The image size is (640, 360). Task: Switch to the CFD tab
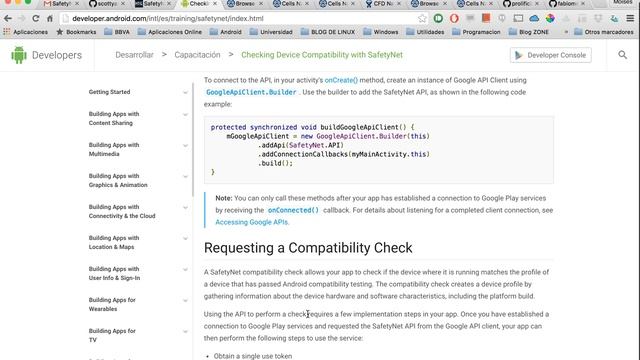(x=381, y=4)
